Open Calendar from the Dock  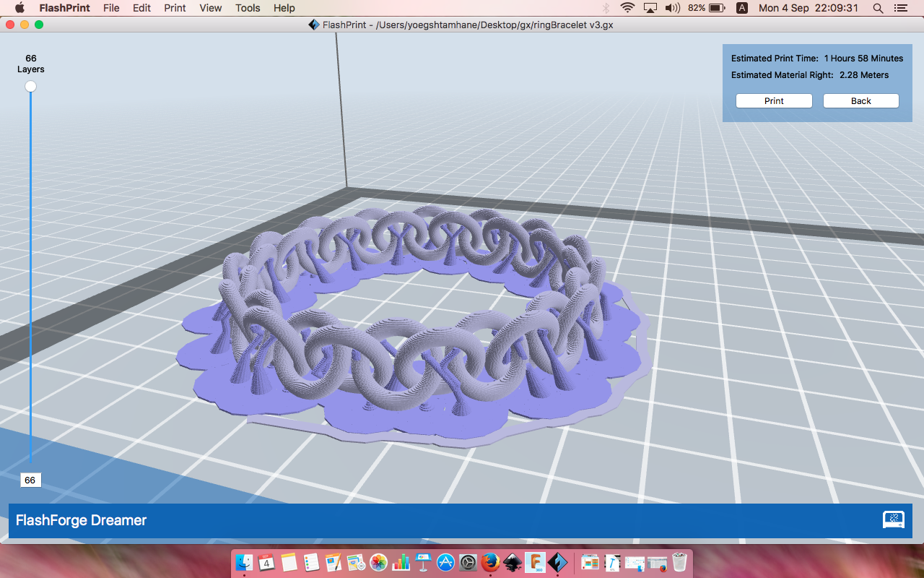click(x=267, y=561)
